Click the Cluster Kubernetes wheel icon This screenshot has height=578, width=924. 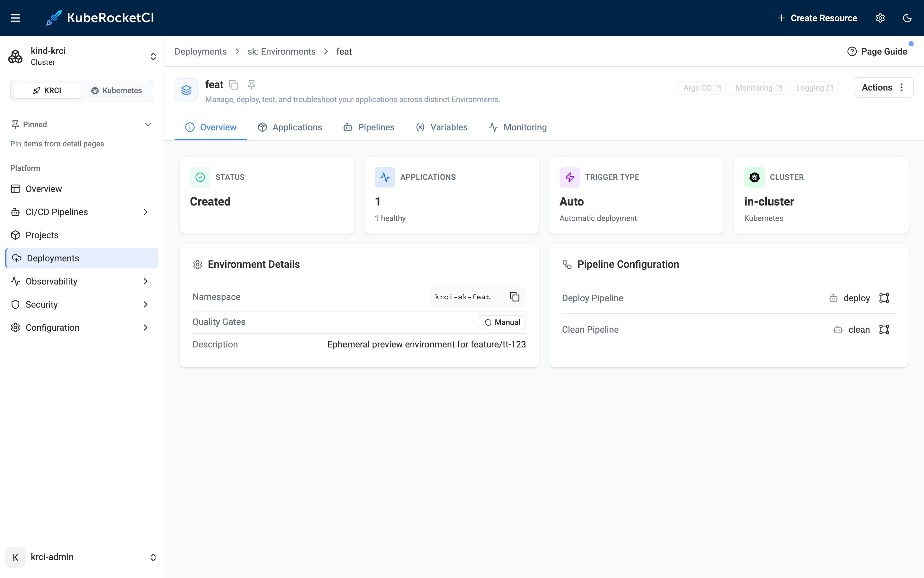tap(755, 177)
